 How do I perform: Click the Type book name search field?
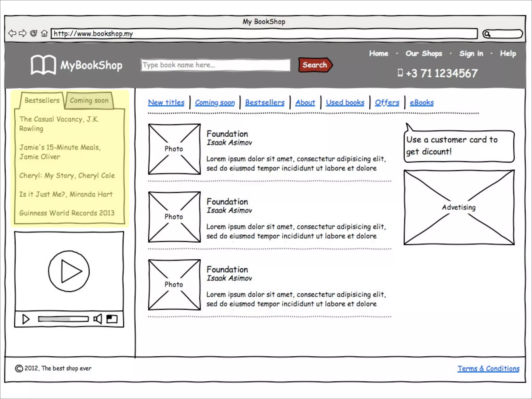[215, 65]
